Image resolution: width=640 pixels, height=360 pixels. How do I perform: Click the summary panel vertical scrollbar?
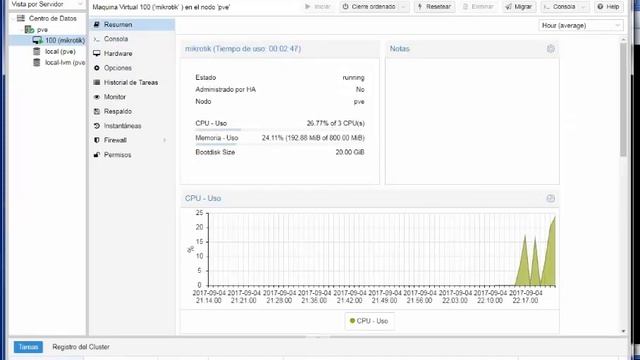pyautogui.click(x=623, y=99)
